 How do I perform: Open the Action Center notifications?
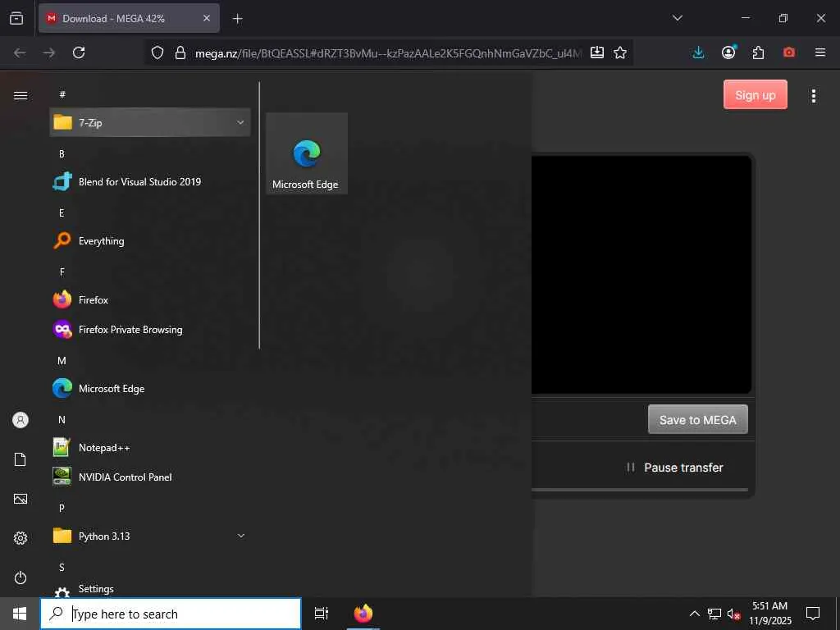(813, 614)
